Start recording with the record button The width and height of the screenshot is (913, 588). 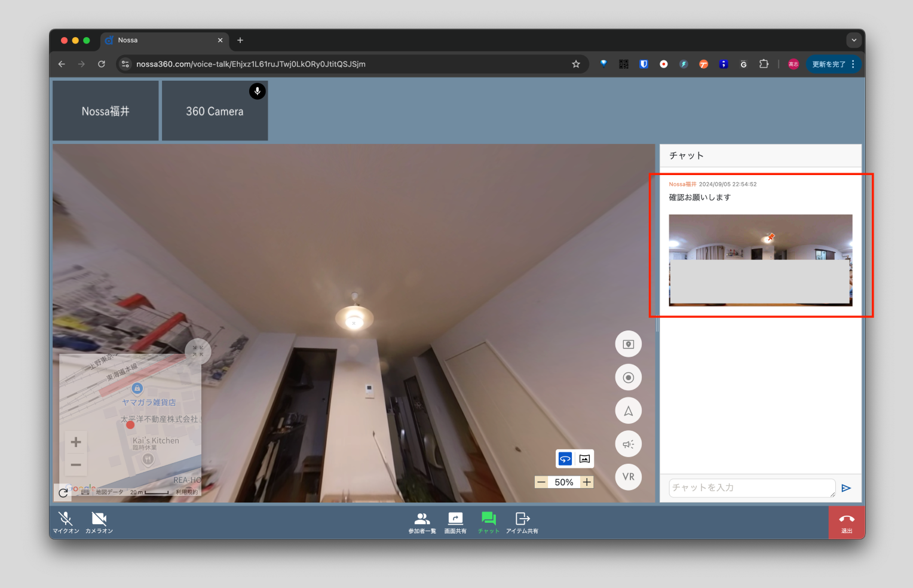[628, 378]
